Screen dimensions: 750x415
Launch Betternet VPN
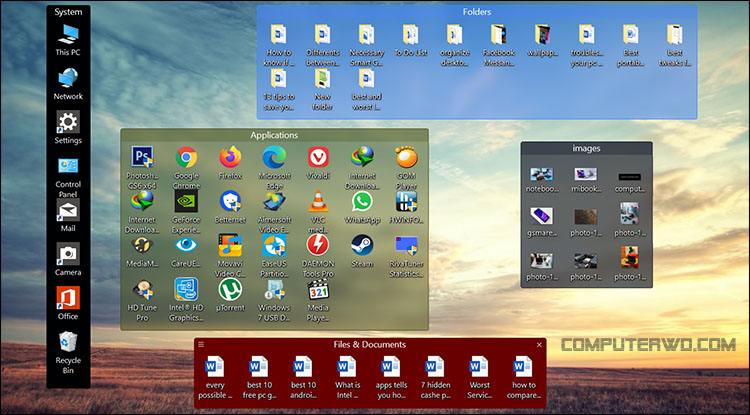pyautogui.click(x=230, y=201)
